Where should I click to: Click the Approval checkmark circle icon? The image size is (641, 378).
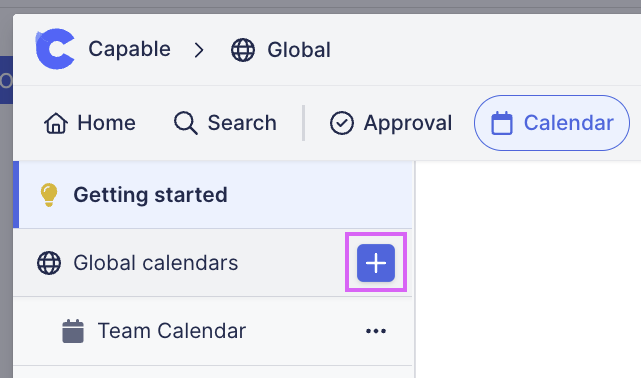(x=342, y=123)
